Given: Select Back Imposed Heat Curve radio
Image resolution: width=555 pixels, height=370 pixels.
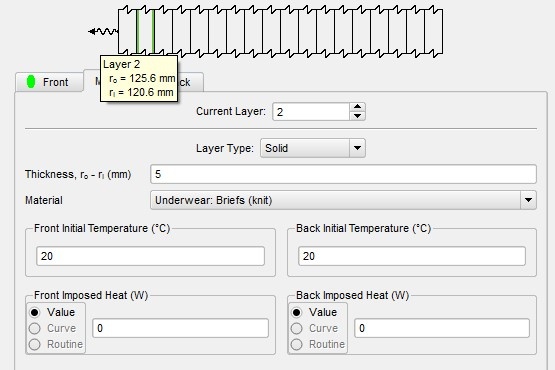Looking at the screenshot, I should click(297, 328).
